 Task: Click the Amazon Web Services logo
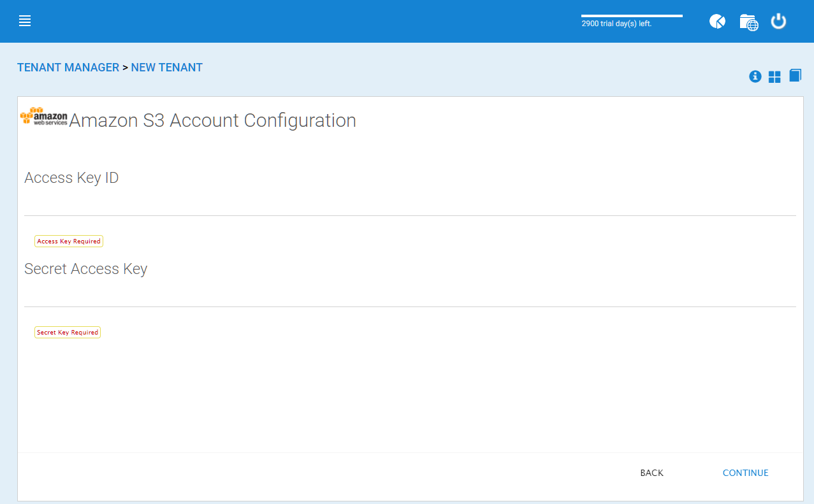[x=43, y=117]
